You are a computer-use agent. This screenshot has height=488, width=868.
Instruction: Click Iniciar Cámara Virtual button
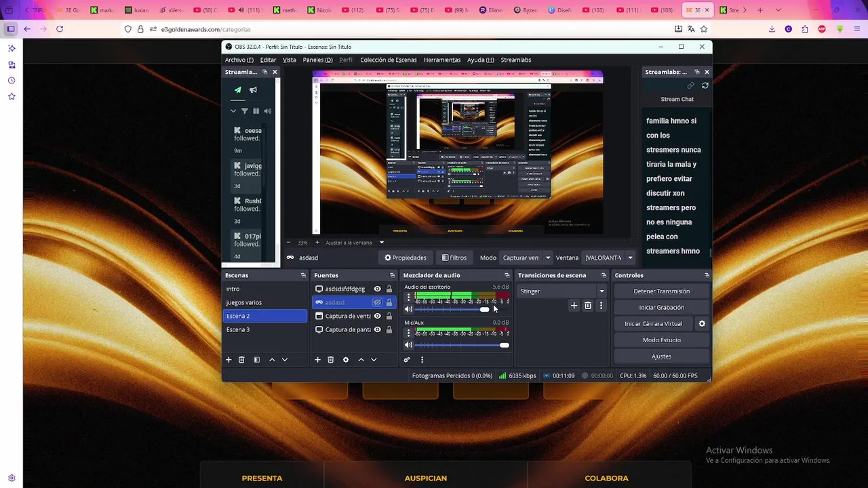pyautogui.click(x=654, y=324)
